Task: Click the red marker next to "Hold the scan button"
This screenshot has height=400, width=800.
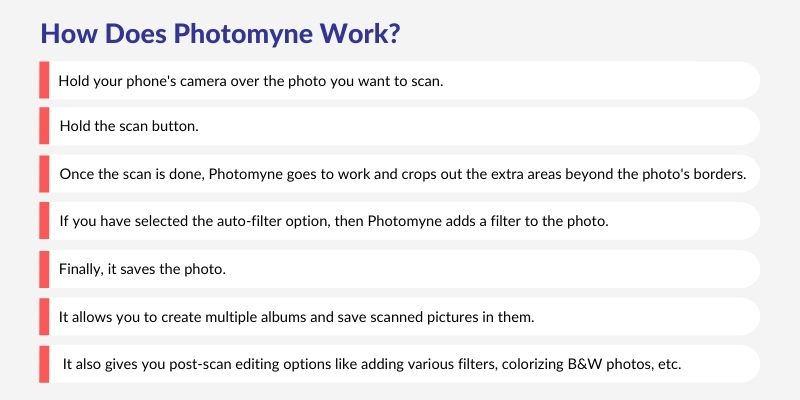Action: tap(44, 127)
